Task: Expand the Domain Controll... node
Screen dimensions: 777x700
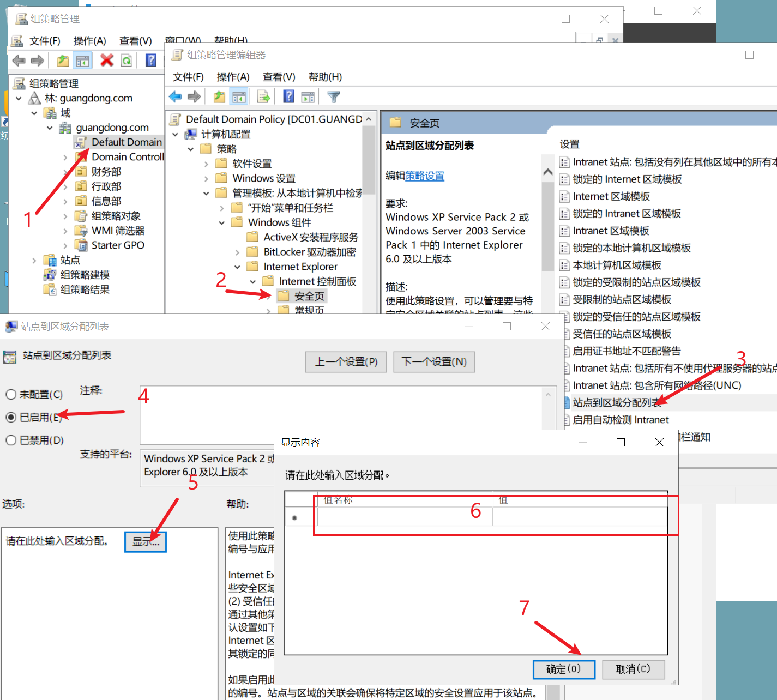Action: 65,157
